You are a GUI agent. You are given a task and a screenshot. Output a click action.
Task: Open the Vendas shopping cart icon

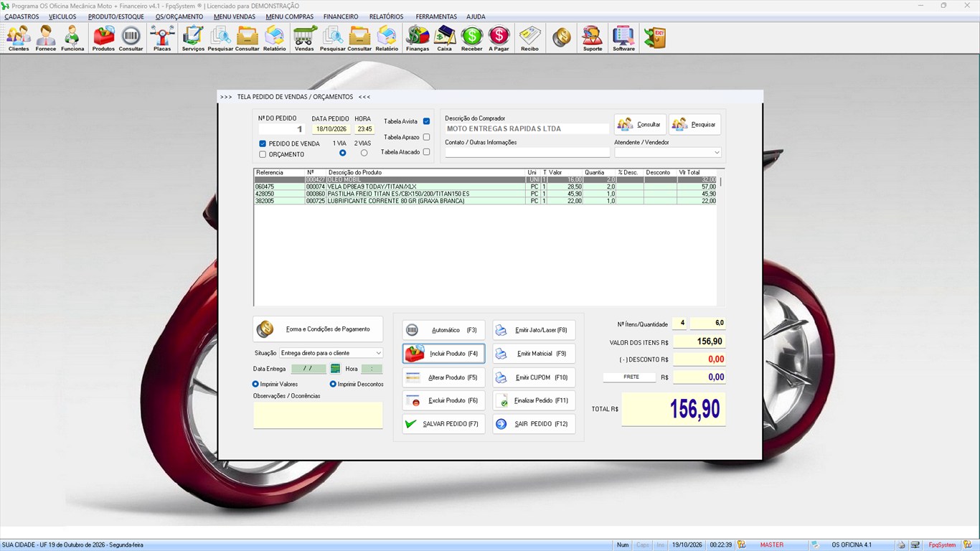tap(305, 38)
